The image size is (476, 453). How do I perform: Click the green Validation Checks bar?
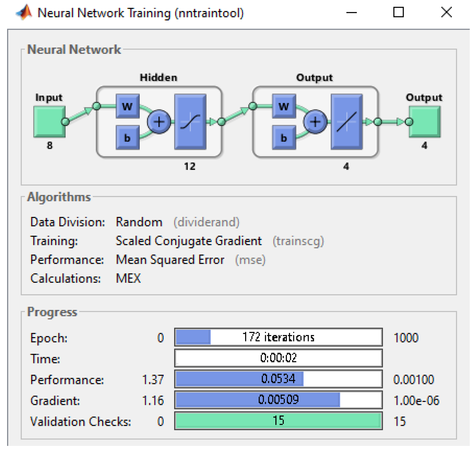[278, 420]
